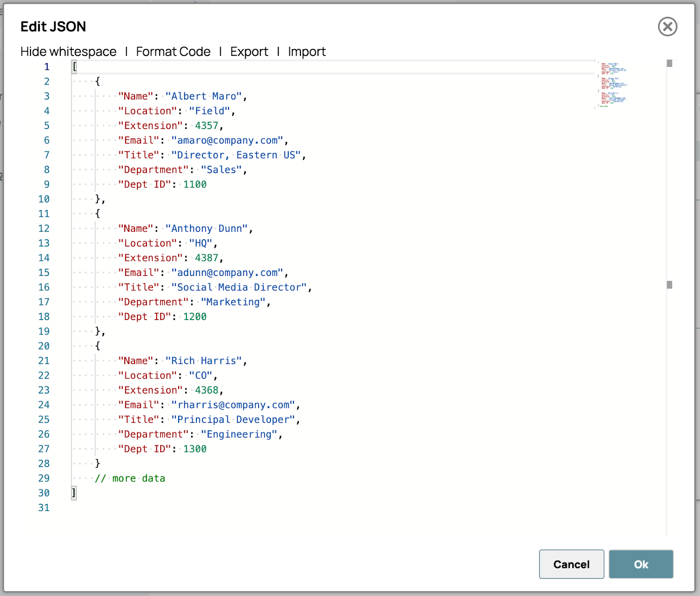Viewport: 700px width, 596px height.
Task: Click the opening bracket on line 1
Action: 74,67
